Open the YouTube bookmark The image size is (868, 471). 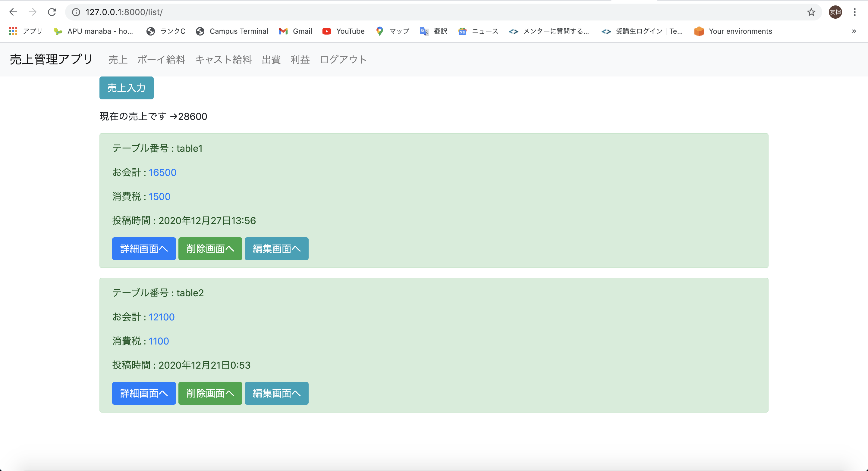pos(343,31)
